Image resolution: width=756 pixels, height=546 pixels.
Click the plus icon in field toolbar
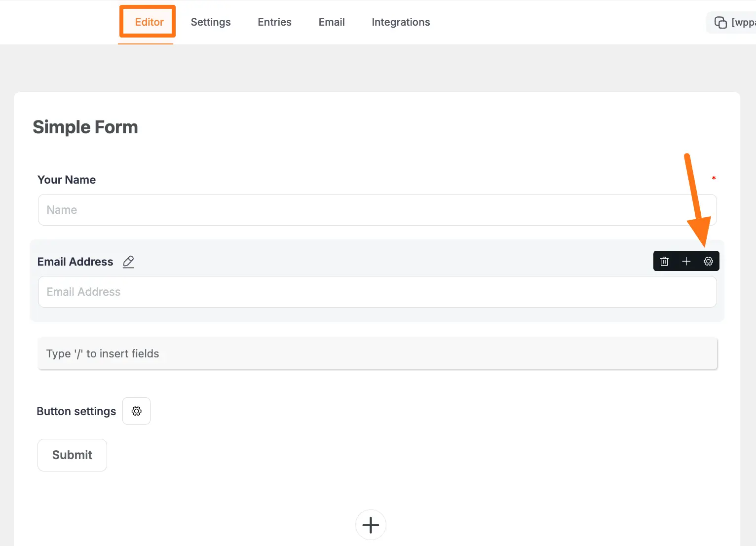point(686,261)
